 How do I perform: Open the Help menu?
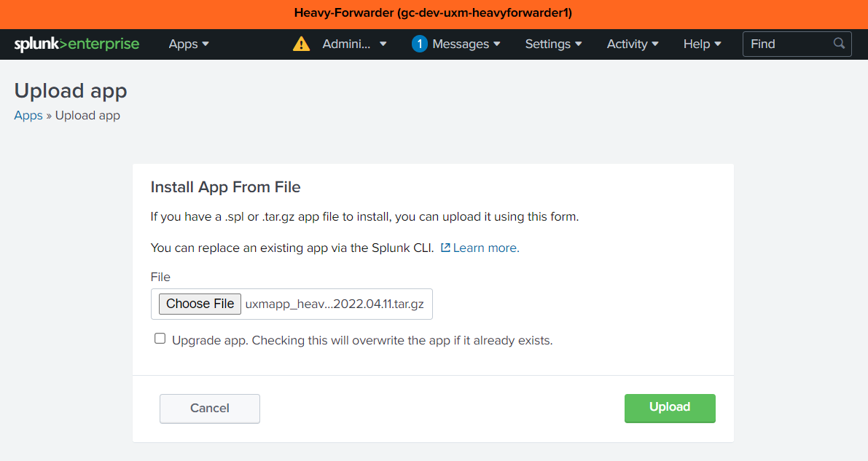(x=703, y=44)
